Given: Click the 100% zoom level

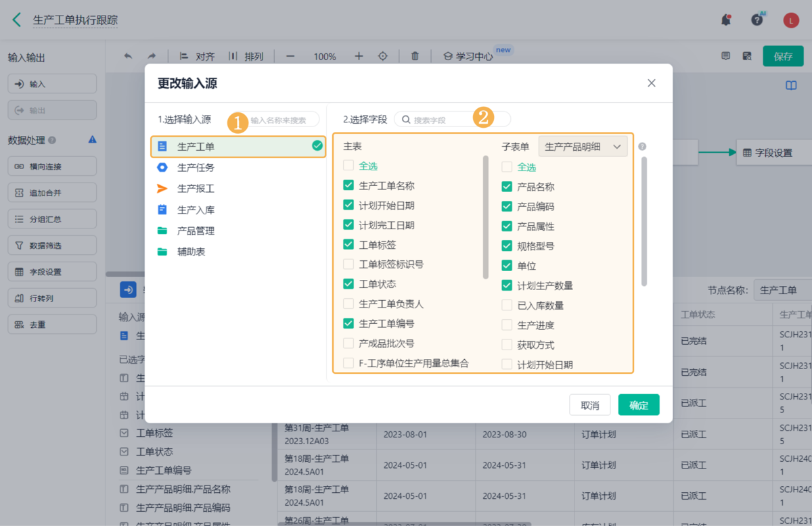Looking at the screenshot, I should (325, 57).
